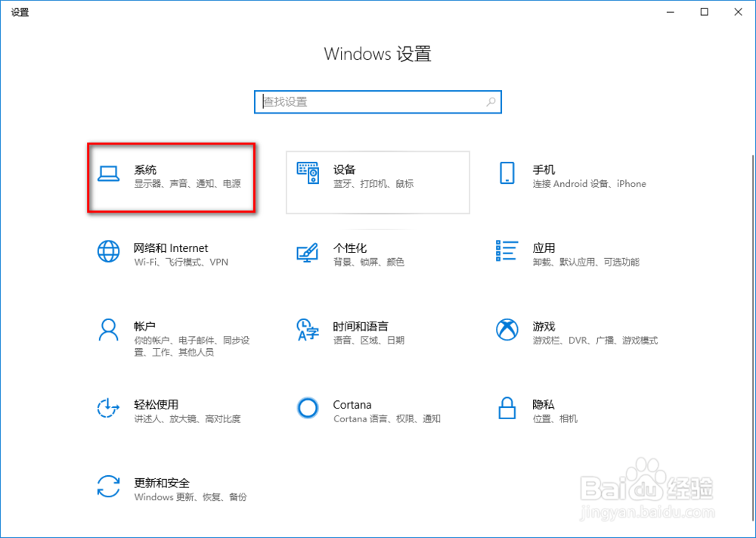The width and height of the screenshot is (756, 538).
Task: Click the search magnifier in the search box
Action: [x=492, y=101]
